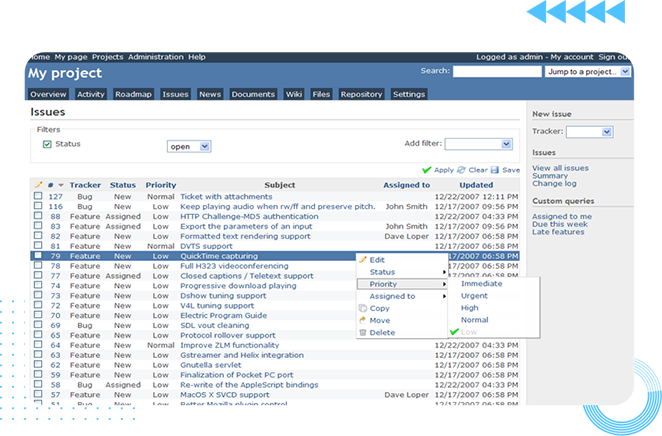This screenshot has width=662, height=436.
Task: Open issue 'DVTS support'
Action: [206, 246]
